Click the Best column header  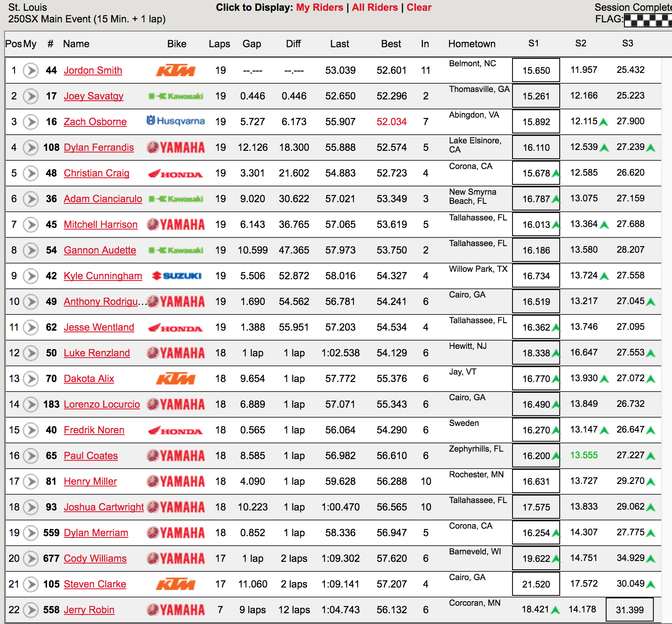point(391,44)
